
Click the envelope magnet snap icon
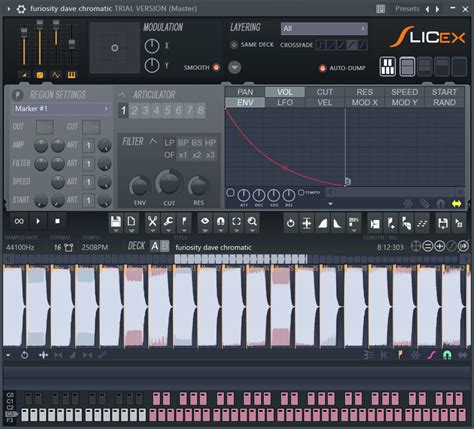click(440, 203)
